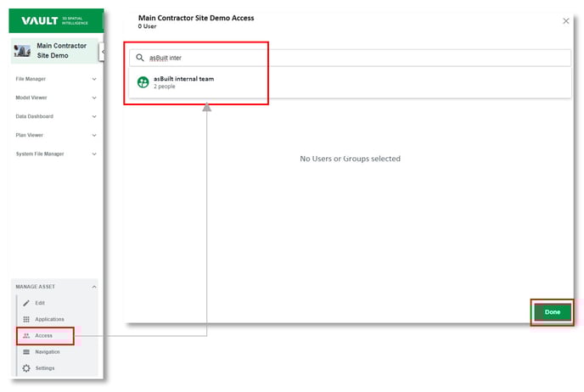Click the '0 User' count label

click(147, 26)
